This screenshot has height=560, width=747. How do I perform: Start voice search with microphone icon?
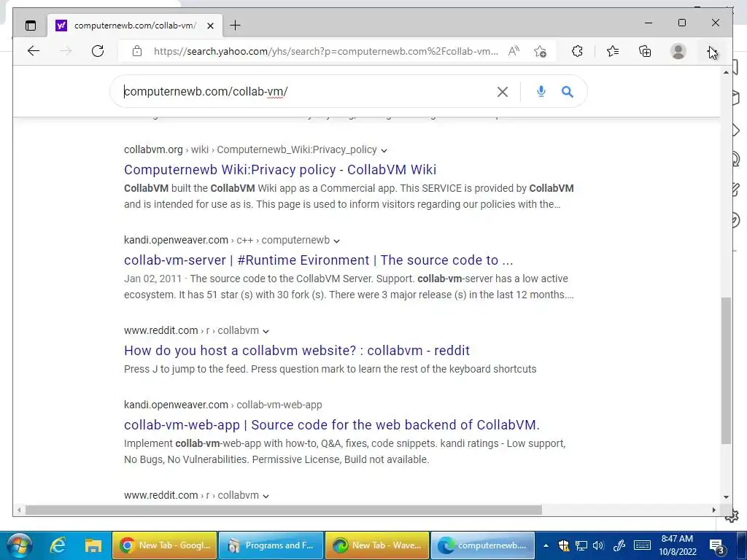pos(541,91)
